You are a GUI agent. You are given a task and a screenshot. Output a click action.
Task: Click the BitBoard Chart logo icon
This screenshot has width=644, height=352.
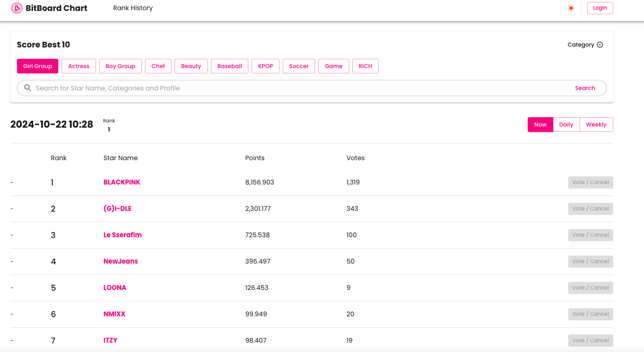click(17, 8)
